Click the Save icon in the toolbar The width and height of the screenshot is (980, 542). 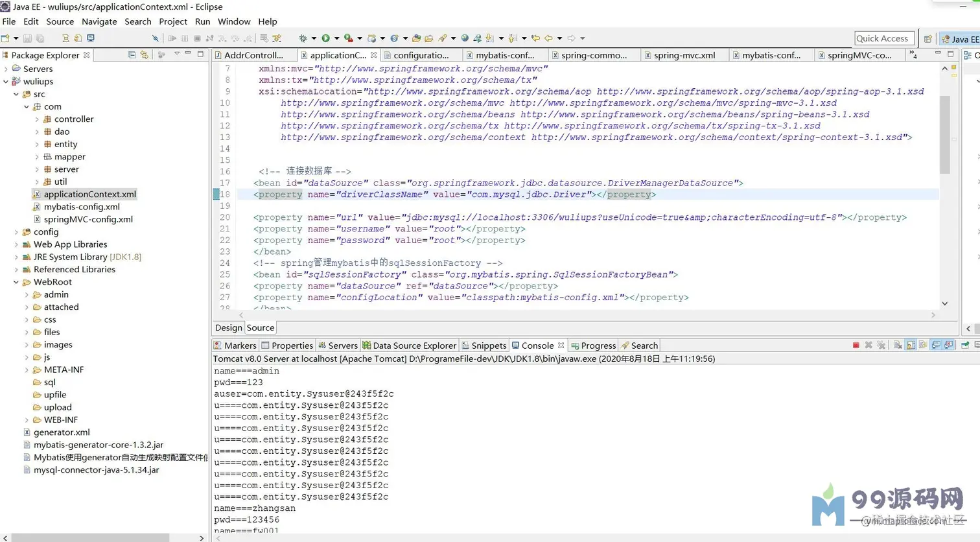click(27, 38)
